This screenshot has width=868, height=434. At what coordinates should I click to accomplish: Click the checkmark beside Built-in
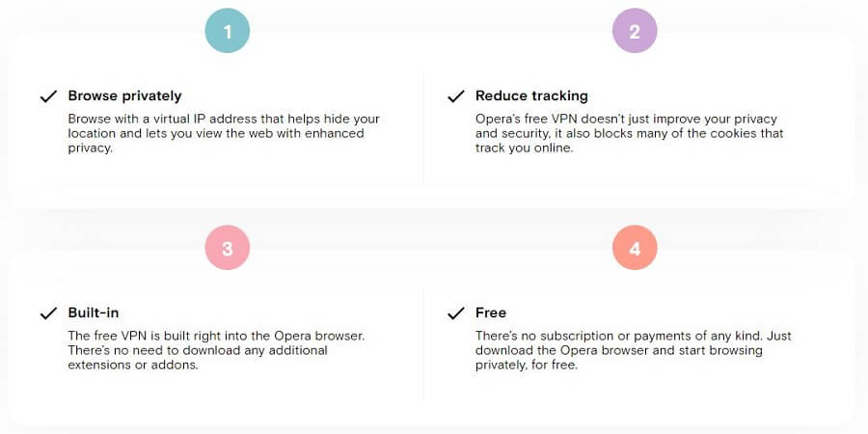pyautogui.click(x=49, y=313)
